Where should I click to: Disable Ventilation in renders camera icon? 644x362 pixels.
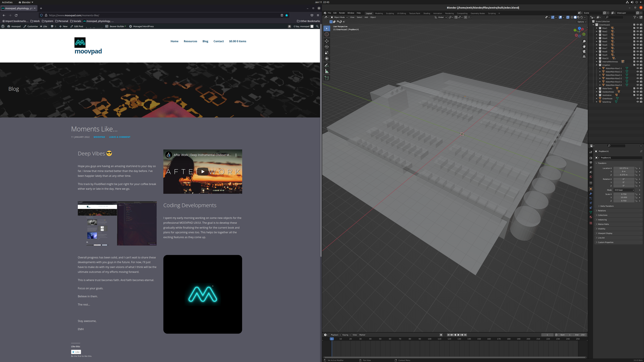point(641,95)
